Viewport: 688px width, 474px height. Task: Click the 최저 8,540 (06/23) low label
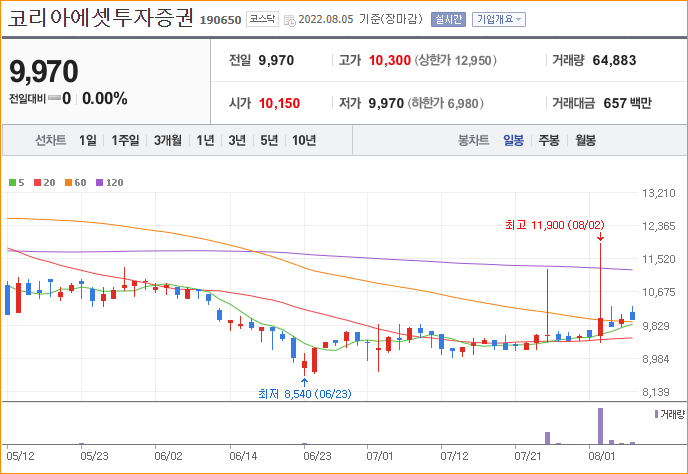point(305,394)
